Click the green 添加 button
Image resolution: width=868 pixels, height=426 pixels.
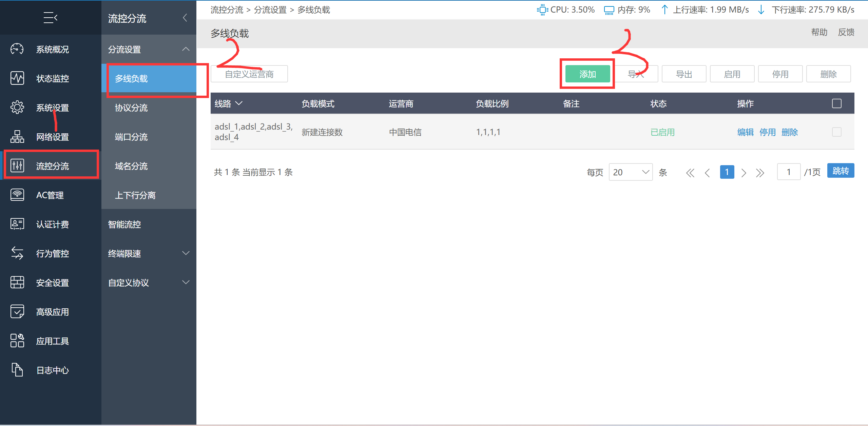click(587, 74)
